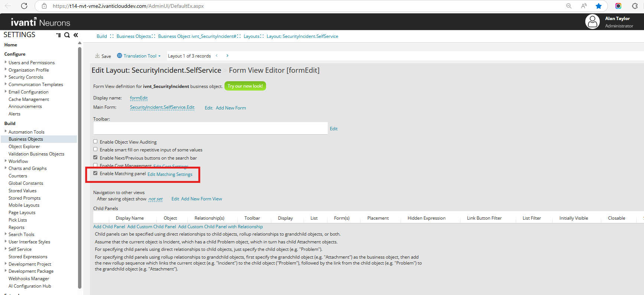Go to next layout record arrow
Image resolution: width=644 pixels, height=295 pixels.
(x=227, y=56)
